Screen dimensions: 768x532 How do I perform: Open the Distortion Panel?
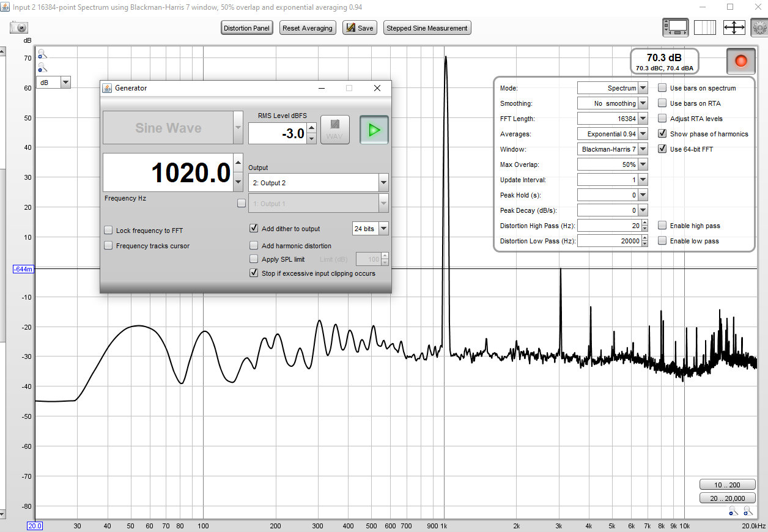[246, 28]
